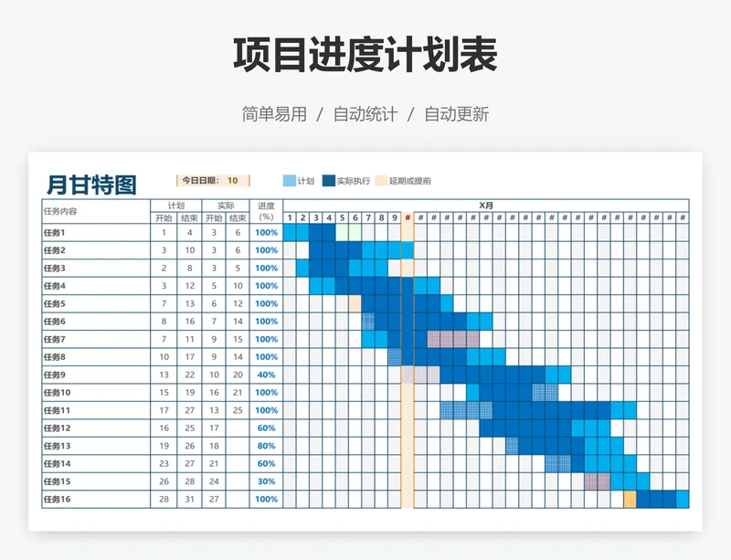Image resolution: width=731 pixels, height=560 pixels.
Task: Click 任务15 actual start cell showing 24
Action: click(x=214, y=481)
